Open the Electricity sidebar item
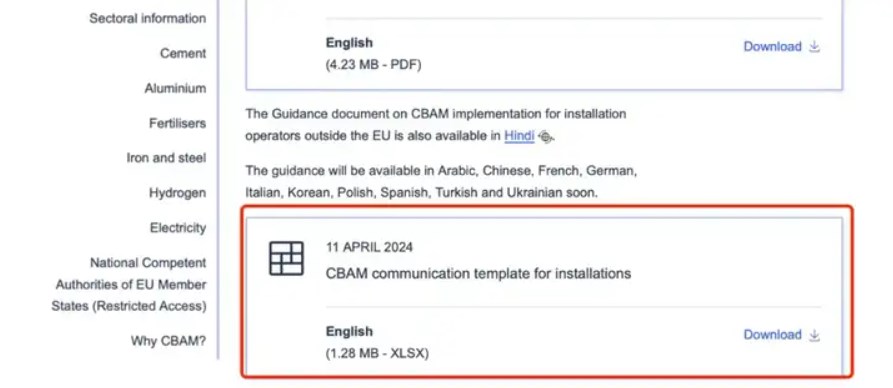 (178, 228)
